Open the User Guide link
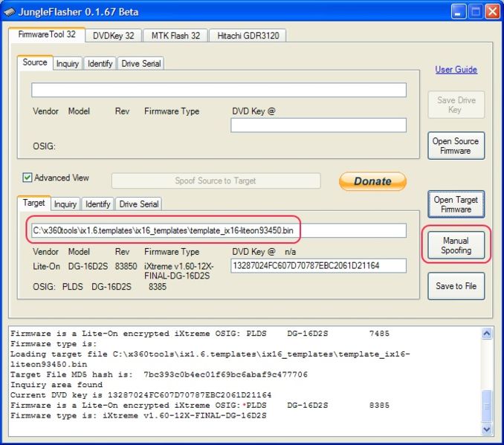504x445 pixels. pyautogui.click(x=456, y=69)
